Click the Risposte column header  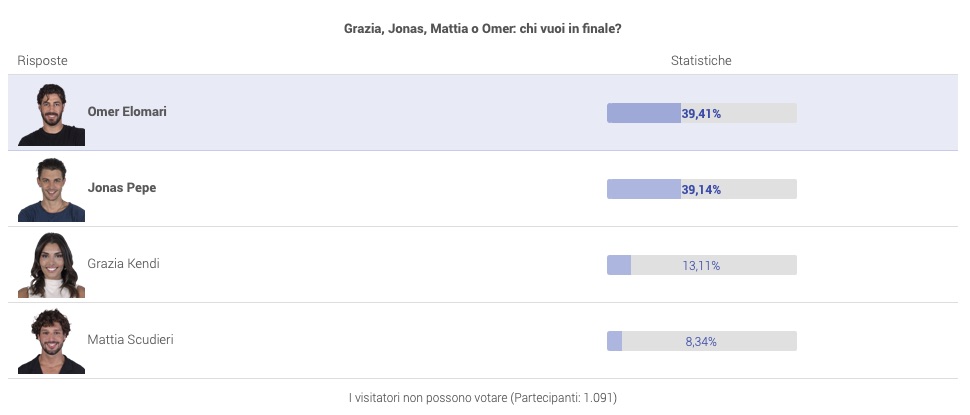[x=42, y=61]
